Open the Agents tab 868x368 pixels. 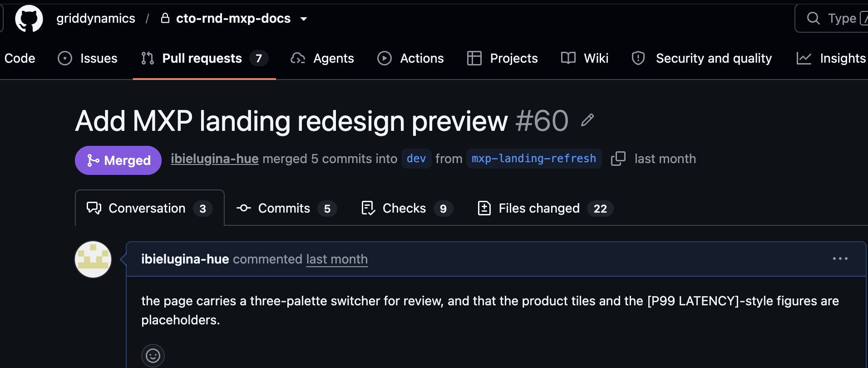pos(322,58)
